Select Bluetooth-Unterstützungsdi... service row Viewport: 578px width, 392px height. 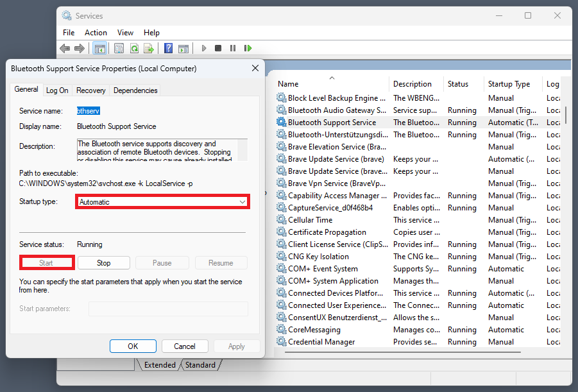418,135
